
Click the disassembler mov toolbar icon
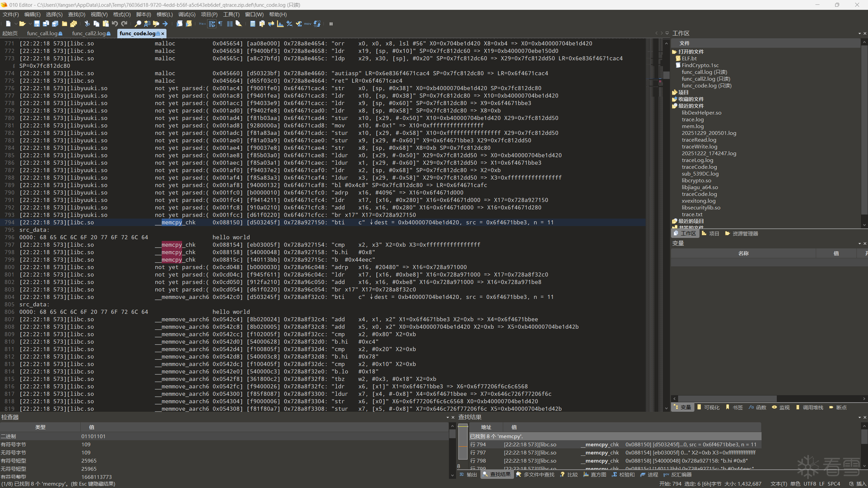pyautogui.click(x=308, y=24)
